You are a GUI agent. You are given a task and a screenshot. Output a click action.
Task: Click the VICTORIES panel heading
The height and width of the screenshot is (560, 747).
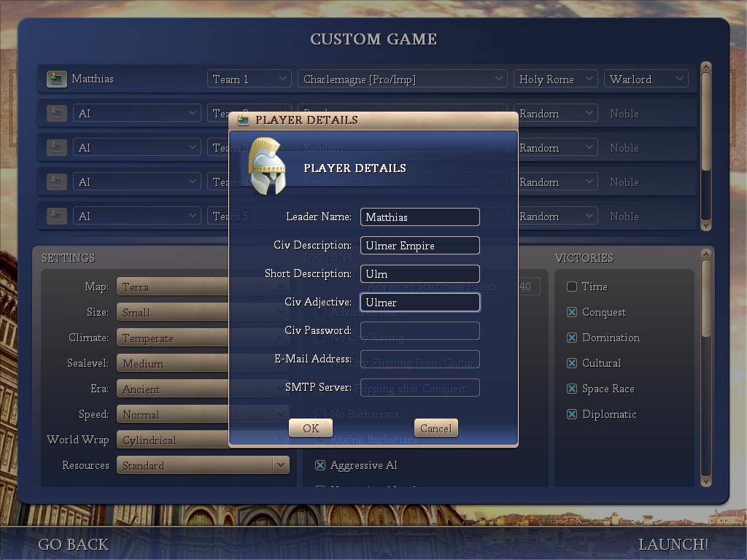(584, 258)
